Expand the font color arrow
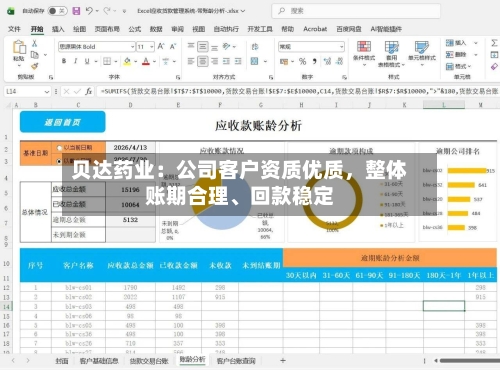This screenshot has height=370, width=500. pos(154,61)
